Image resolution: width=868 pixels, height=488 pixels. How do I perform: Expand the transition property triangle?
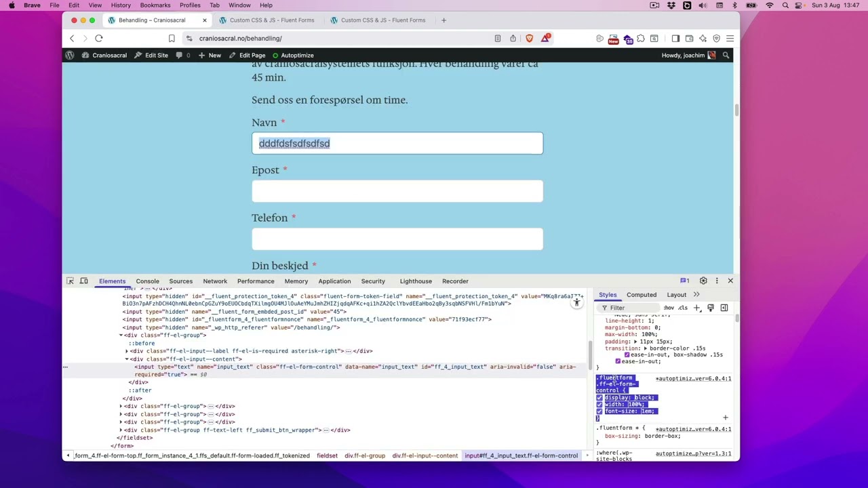tap(646, 348)
